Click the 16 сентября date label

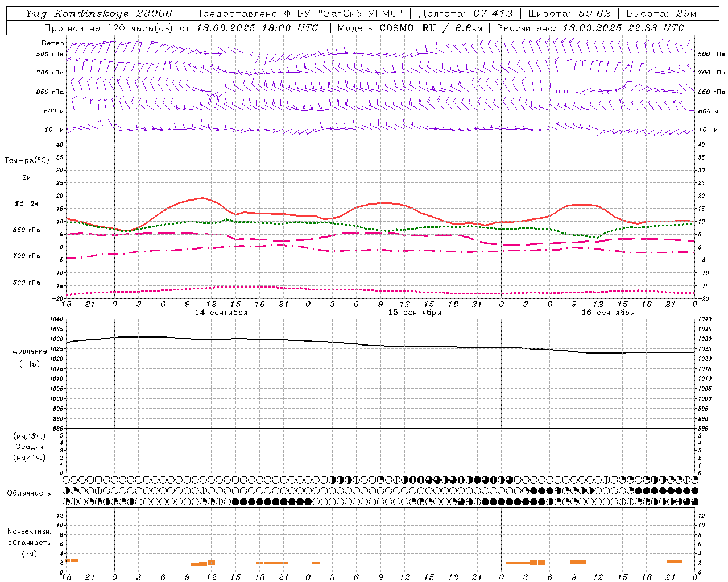tap(608, 312)
